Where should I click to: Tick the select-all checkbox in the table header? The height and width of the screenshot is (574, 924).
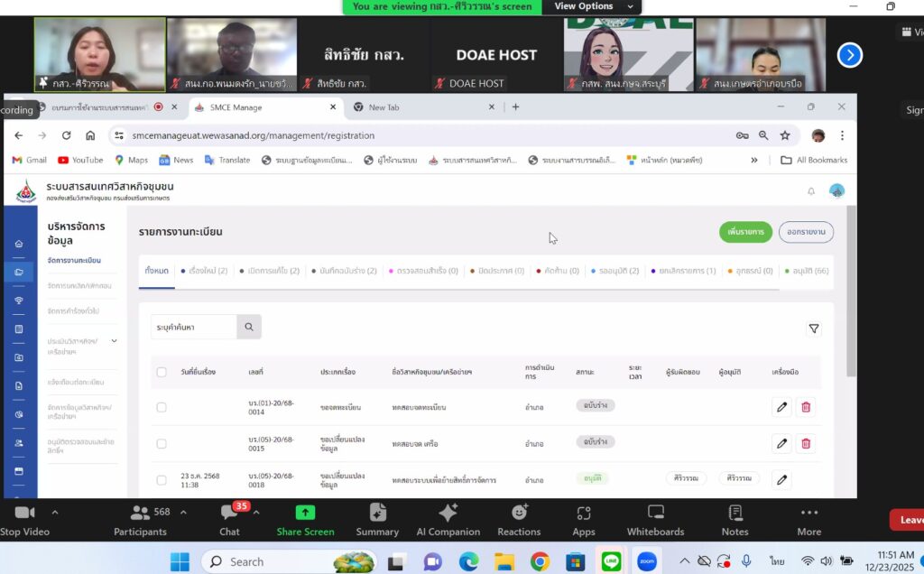[162, 372]
